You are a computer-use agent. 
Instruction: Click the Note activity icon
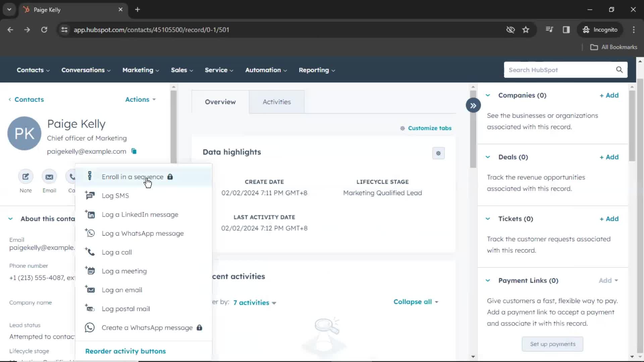tap(25, 177)
